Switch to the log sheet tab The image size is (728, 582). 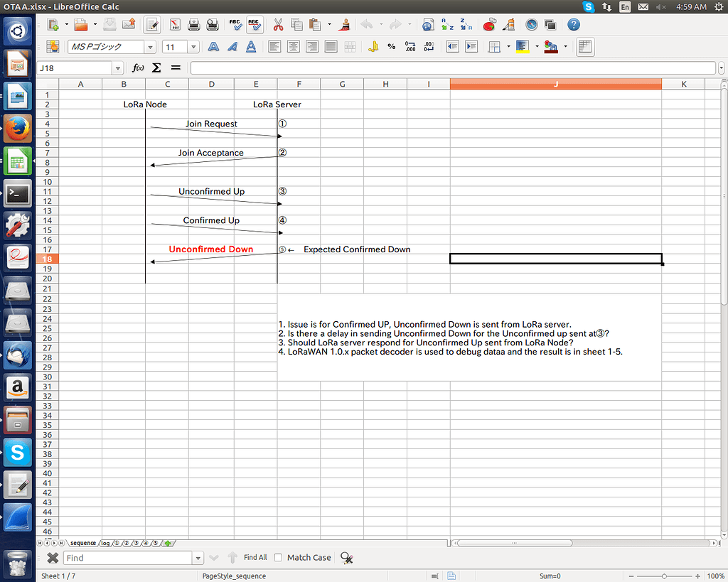pyautogui.click(x=105, y=543)
